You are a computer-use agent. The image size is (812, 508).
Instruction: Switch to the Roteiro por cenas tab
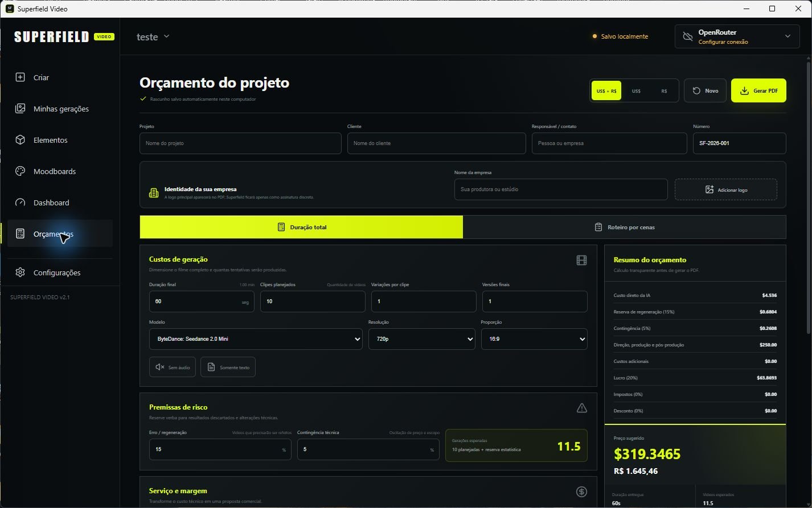624,227
